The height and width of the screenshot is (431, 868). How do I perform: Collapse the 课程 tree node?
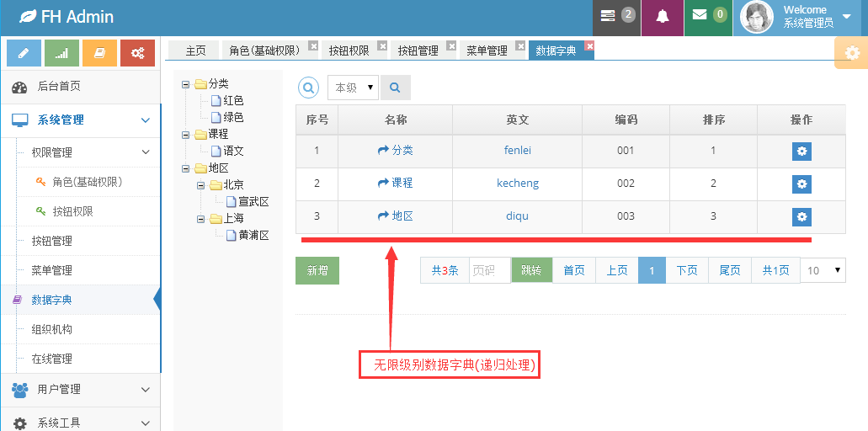point(185,135)
